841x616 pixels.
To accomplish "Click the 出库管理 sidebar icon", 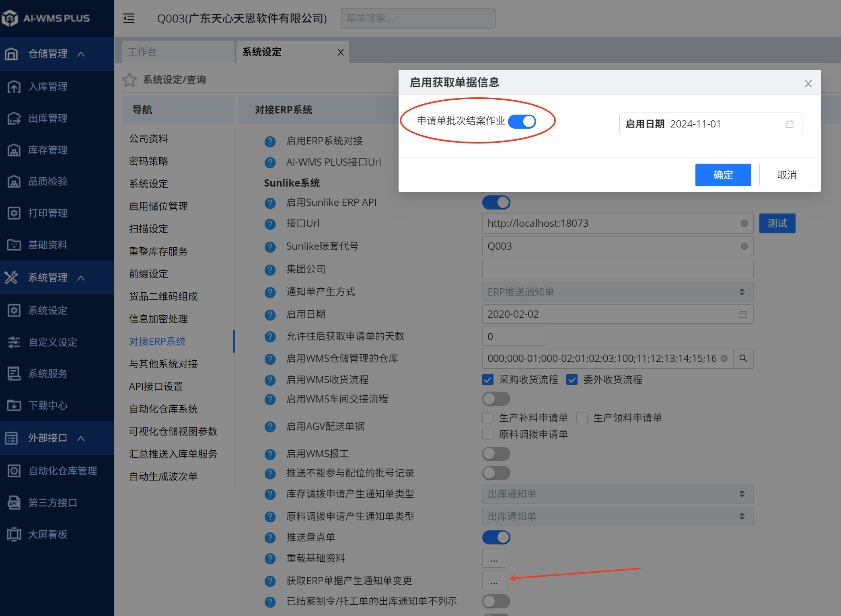I will (14, 118).
